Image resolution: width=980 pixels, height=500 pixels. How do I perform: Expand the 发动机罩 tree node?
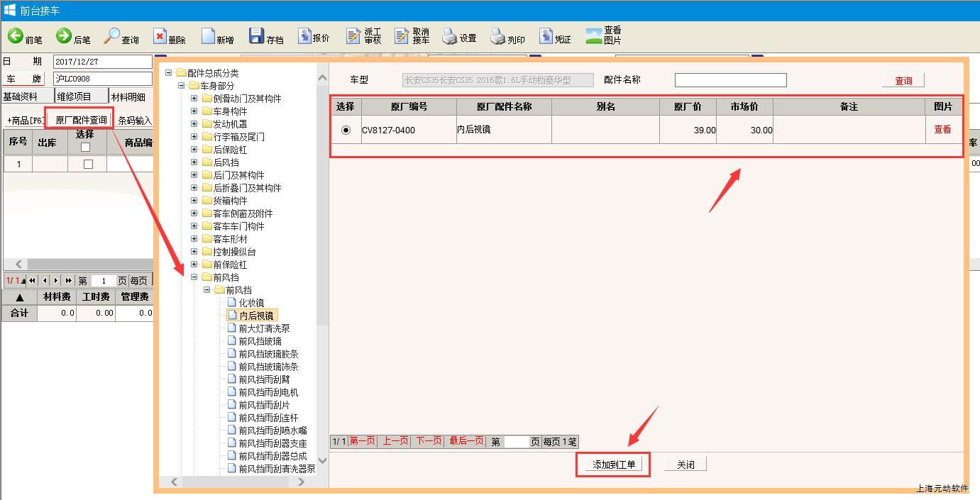[194, 124]
